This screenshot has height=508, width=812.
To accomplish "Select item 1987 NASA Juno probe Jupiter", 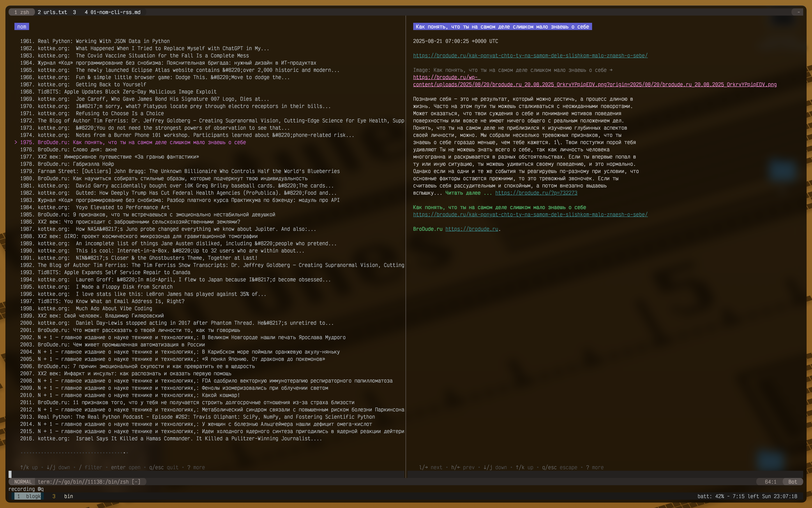I will tap(168, 229).
